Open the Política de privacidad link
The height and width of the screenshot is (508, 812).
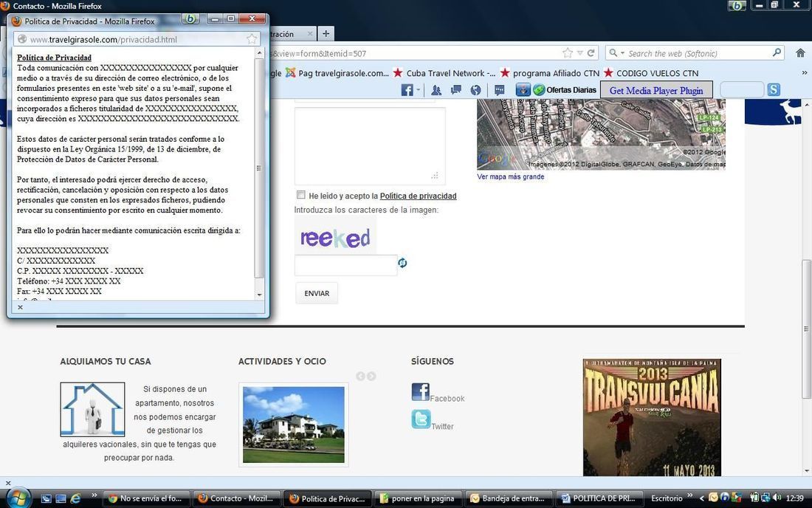click(x=418, y=196)
